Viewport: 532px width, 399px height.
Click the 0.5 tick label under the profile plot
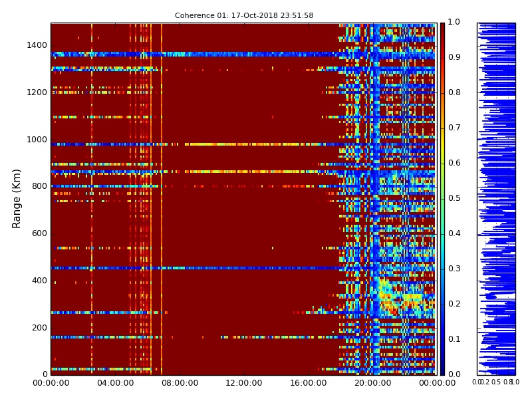click(496, 382)
